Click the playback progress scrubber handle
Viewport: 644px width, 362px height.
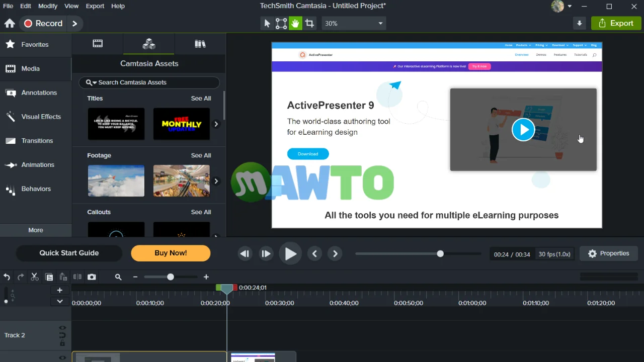[x=440, y=254]
